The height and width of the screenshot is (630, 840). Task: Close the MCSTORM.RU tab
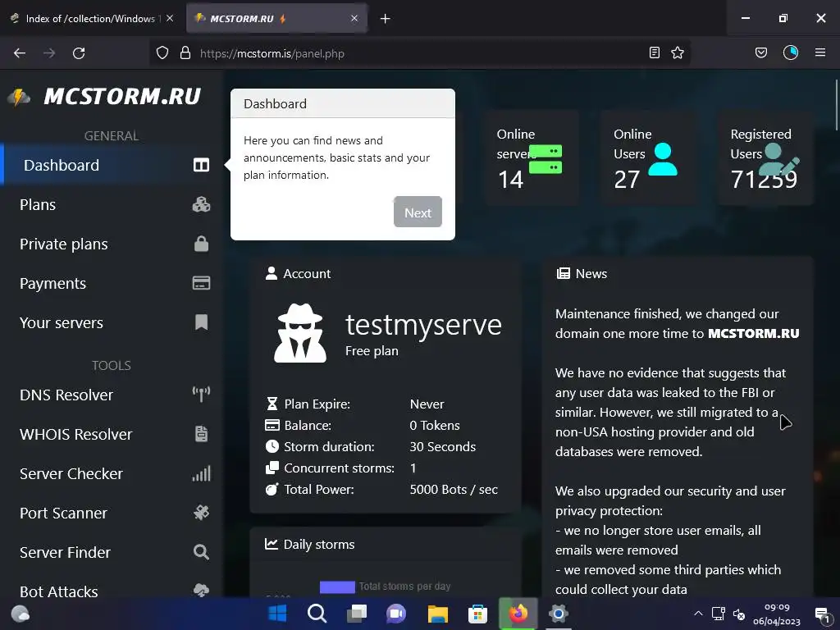pyautogui.click(x=354, y=18)
